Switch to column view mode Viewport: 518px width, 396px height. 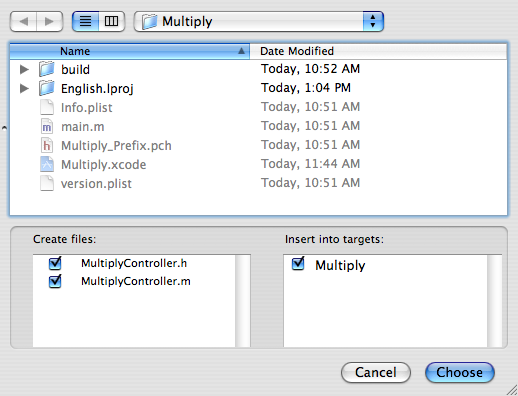point(111,22)
